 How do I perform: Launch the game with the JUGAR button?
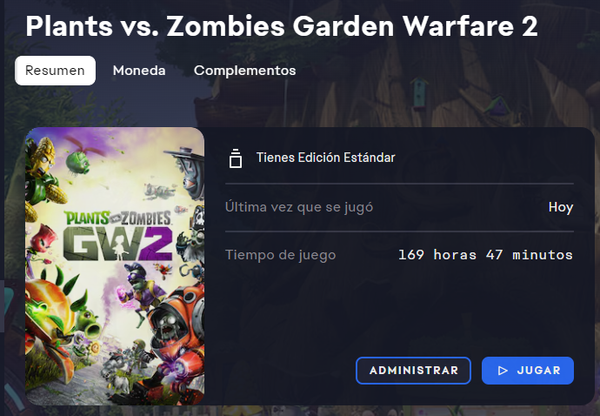pos(528,370)
